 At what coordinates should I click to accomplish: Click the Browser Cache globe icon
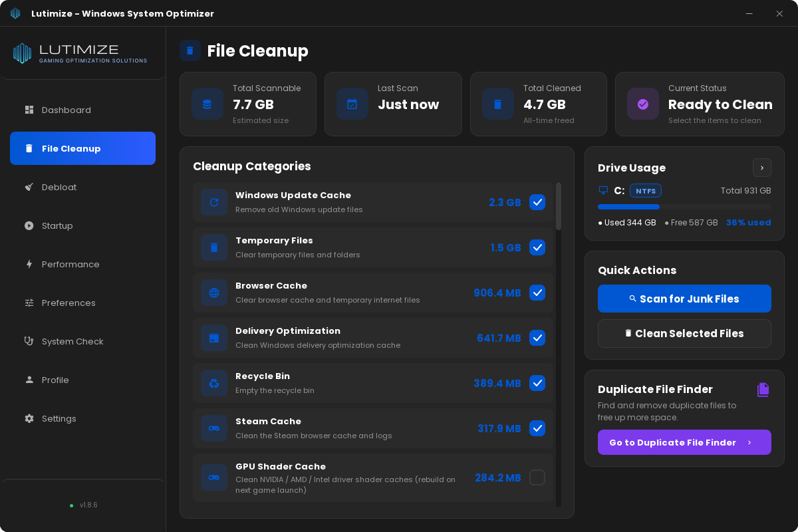pos(214,293)
